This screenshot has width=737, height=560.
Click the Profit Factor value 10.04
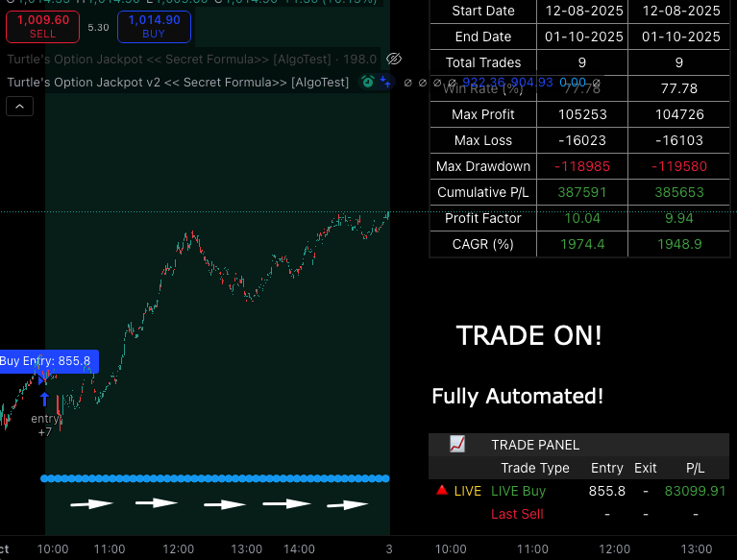coord(582,218)
